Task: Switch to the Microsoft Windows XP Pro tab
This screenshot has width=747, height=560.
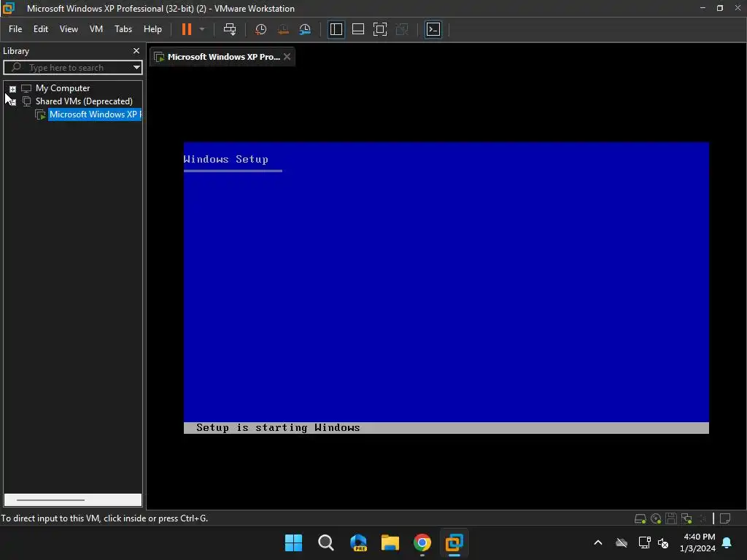Action: 223,57
